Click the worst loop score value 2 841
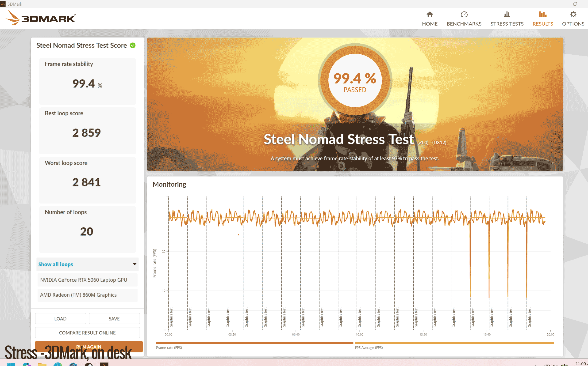The height and width of the screenshot is (366, 588). pyautogui.click(x=86, y=182)
